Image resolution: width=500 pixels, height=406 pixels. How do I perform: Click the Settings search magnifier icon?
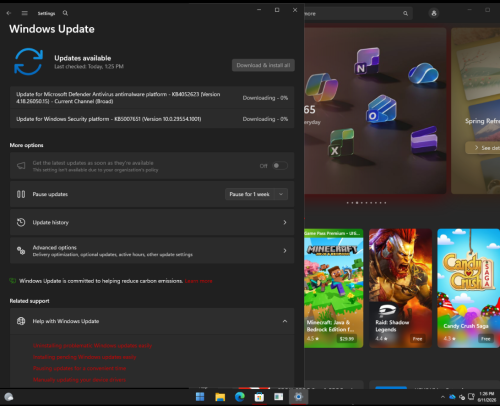[x=65, y=13]
